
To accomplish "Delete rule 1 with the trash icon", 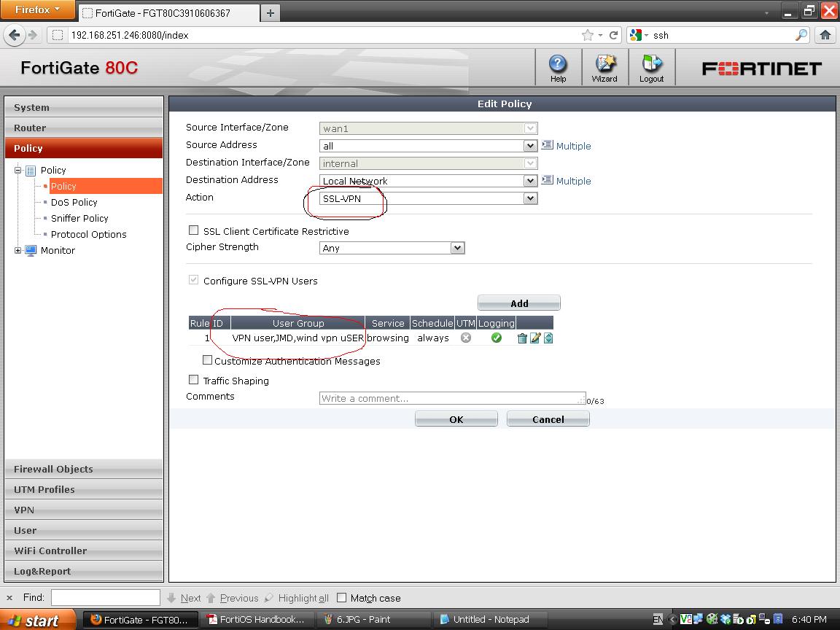I will point(522,338).
